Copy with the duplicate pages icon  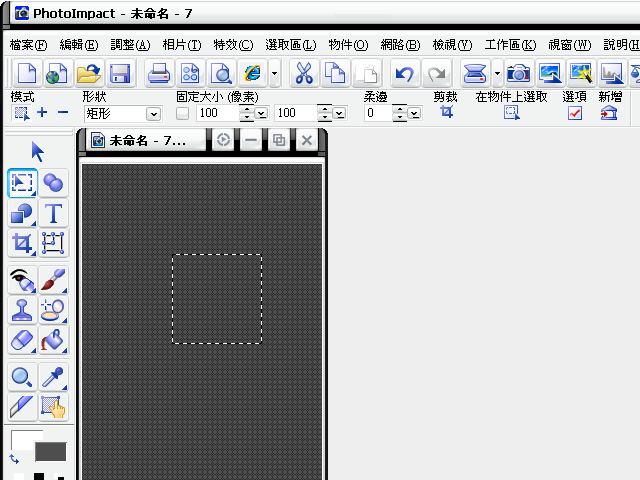coord(335,74)
